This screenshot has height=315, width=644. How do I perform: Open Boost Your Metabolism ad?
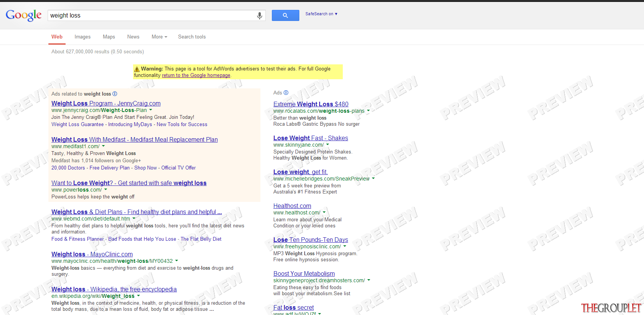pos(304,273)
